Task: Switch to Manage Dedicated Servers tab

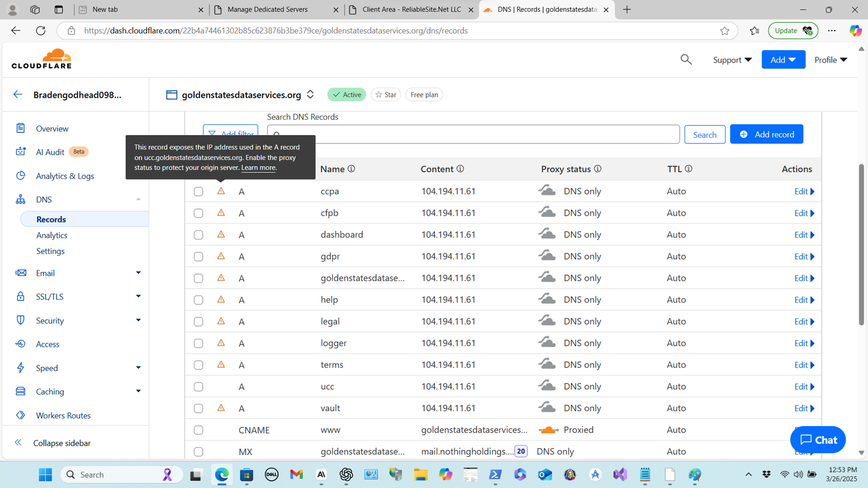Action: pos(276,10)
